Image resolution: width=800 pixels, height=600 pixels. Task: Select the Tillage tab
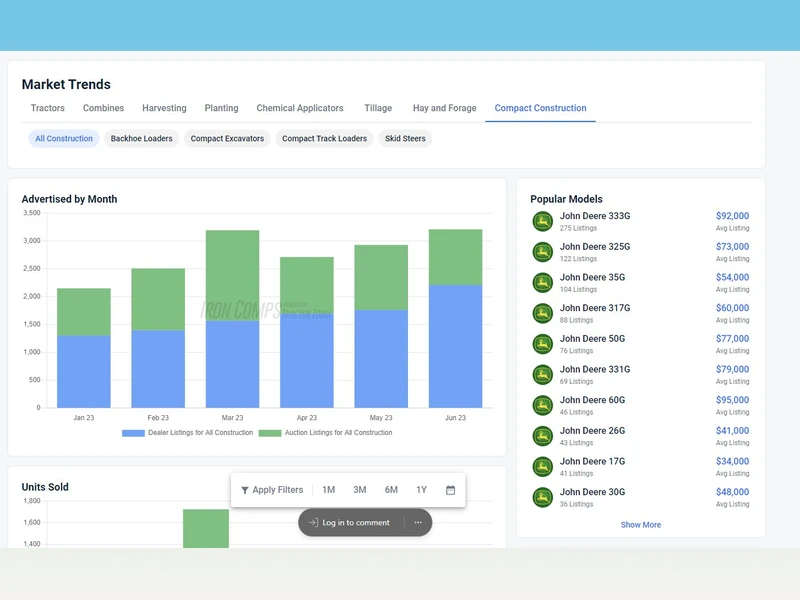pyautogui.click(x=378, y=108)
